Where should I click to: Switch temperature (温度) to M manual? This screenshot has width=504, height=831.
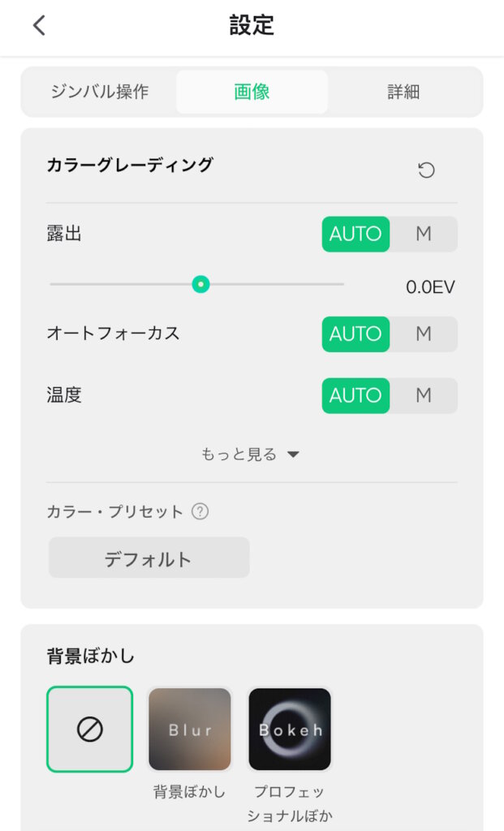point(423,395)
